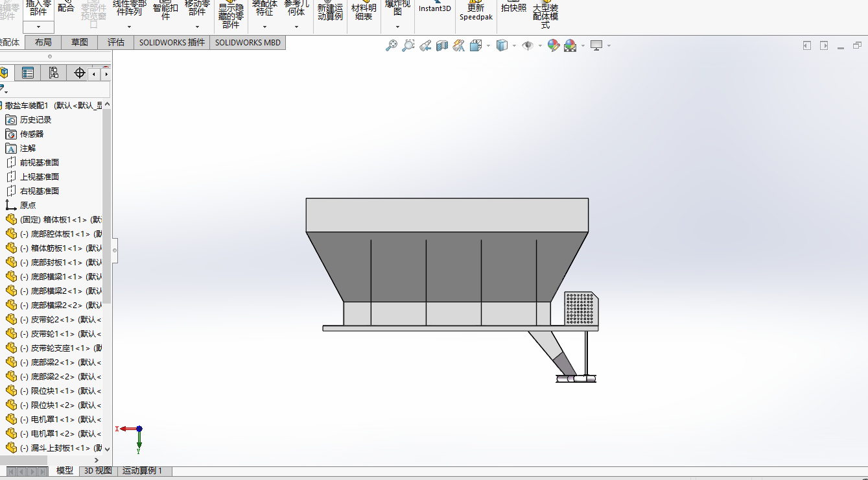Screen dimensions: 868x480
Task: Click the View Settings monitor icon
Action: 596,45
